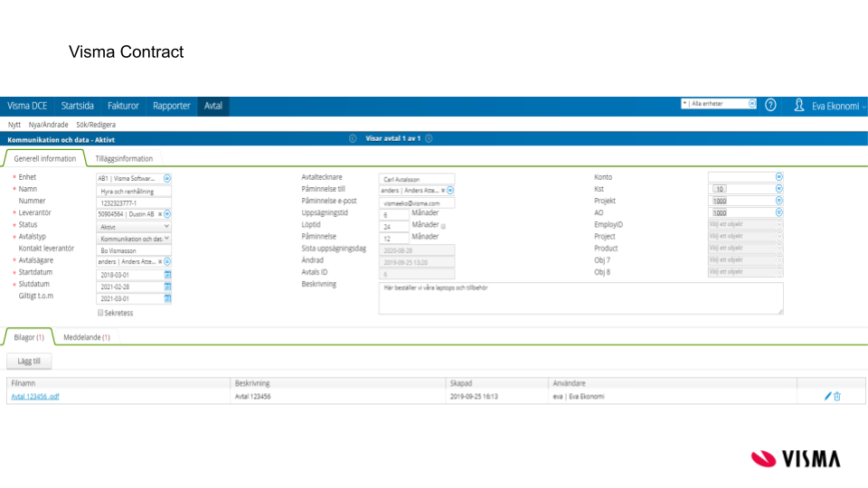Go to next avtal with right arrow
Viewport: 868px width, 488px height.
tap(429, 139)
